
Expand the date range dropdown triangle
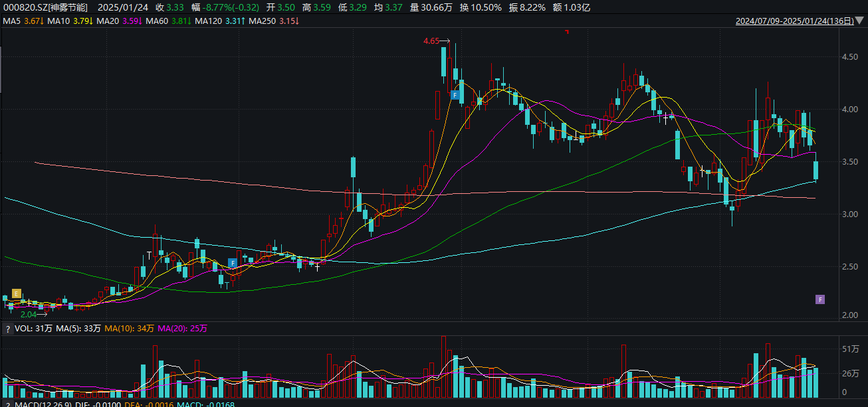point(860,21)
